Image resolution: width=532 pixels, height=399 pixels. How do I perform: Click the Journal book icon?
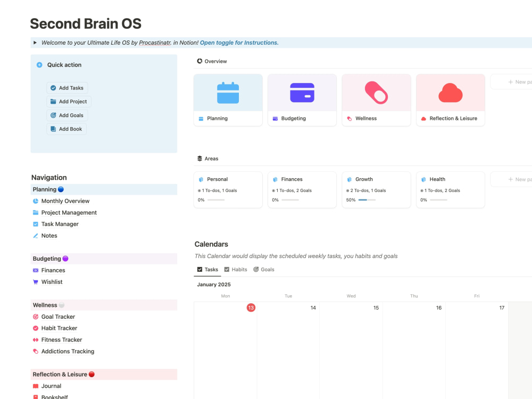pos(36,386)
